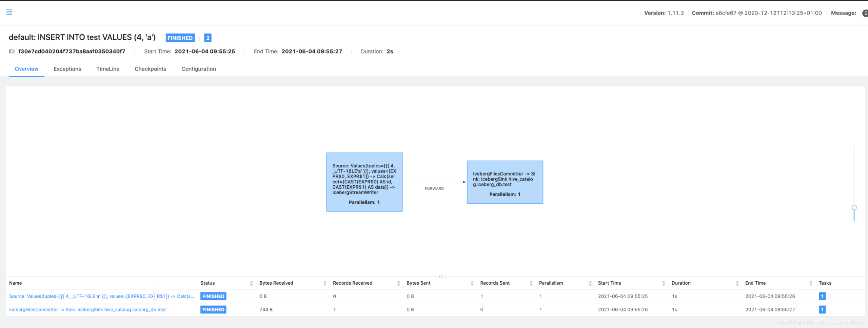Click the Commit e8cfe67 text
868x328 pixels.
coord(757,13)
